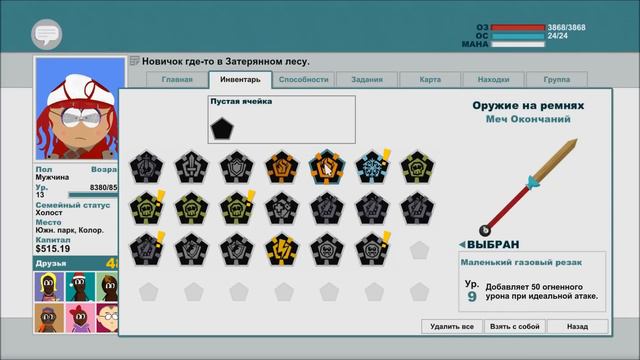Select the grey crowned sword patch in top row
The height and width of the screenshot is (360, 640).
[x=147, y=167]
